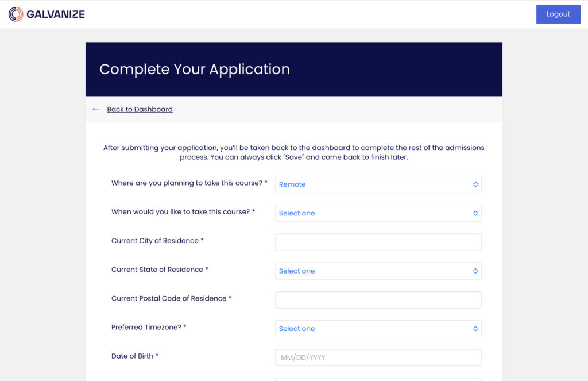Click the GALVANIZE wordmark text

(56, 14)
